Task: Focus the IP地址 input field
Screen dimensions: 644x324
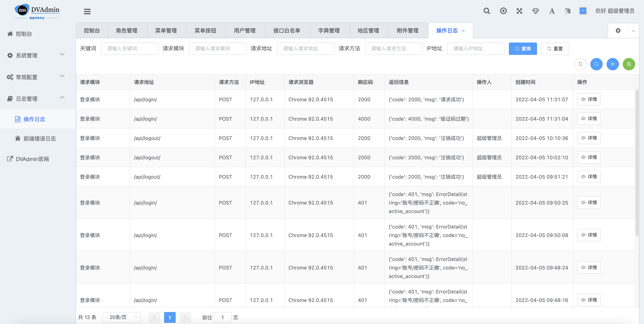Action: 476,49
